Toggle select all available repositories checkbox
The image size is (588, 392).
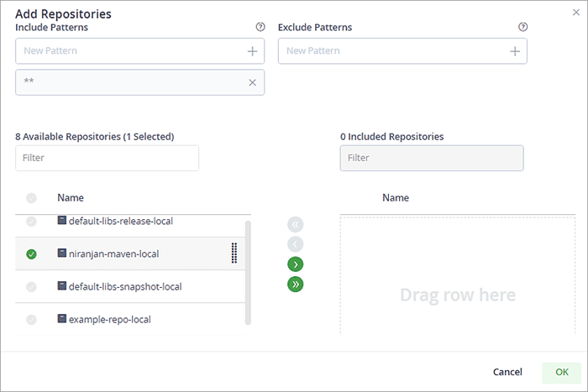(31, 198)
